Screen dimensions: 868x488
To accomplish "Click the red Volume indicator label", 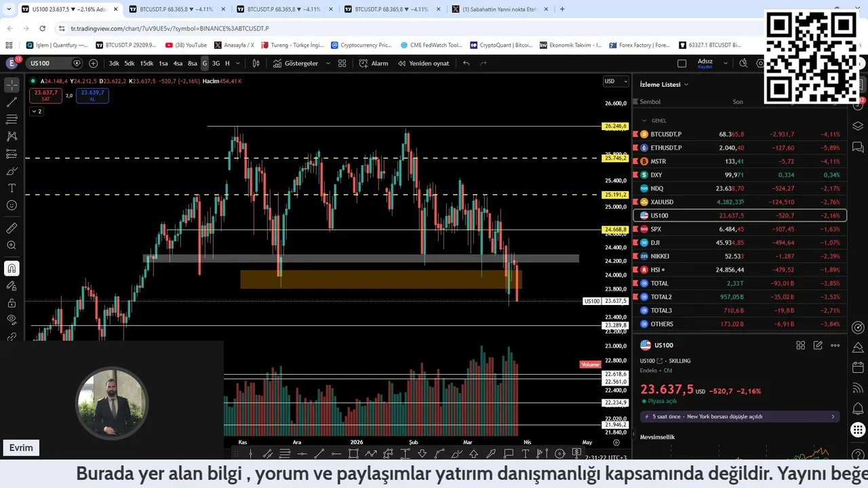I will [590, 365].
